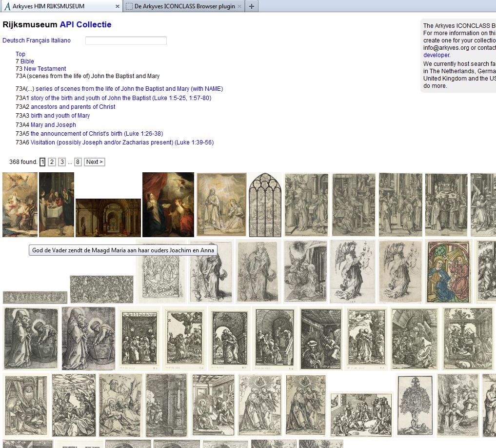Switch language to Deutsch

pos(13,41)
